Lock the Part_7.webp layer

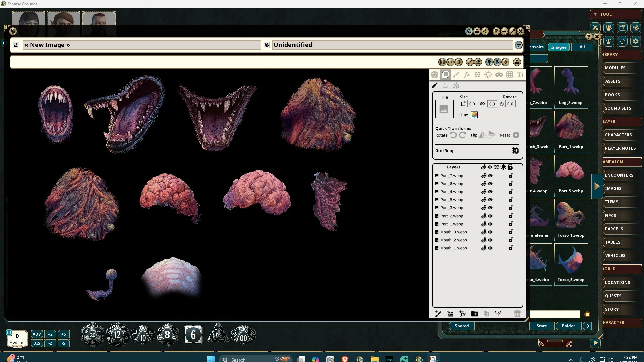click(511, 175)
